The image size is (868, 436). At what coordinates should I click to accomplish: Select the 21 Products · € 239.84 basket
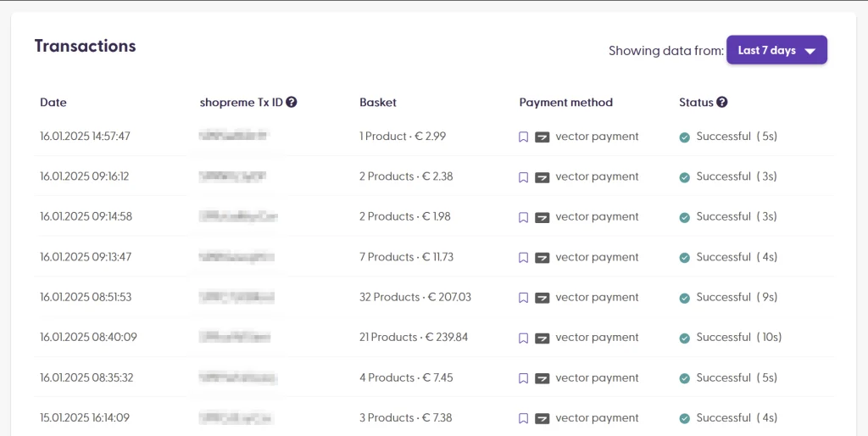[414, 337]
